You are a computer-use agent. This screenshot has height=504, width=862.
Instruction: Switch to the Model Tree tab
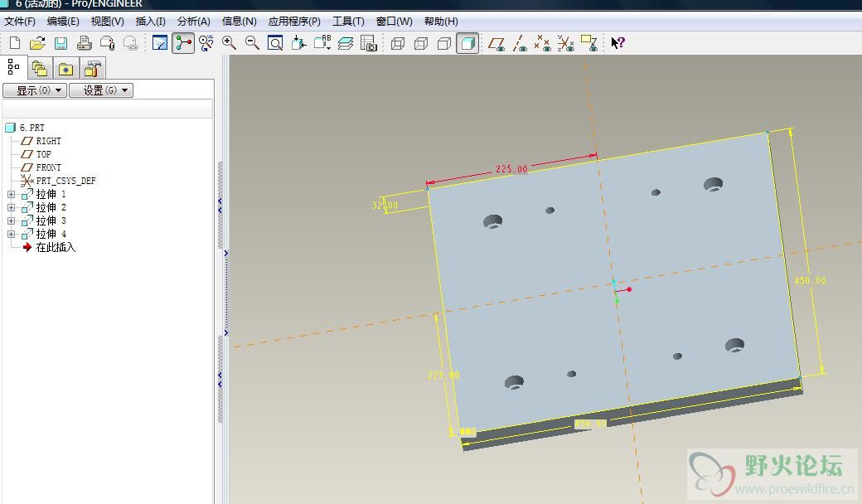tap(13, 68)
